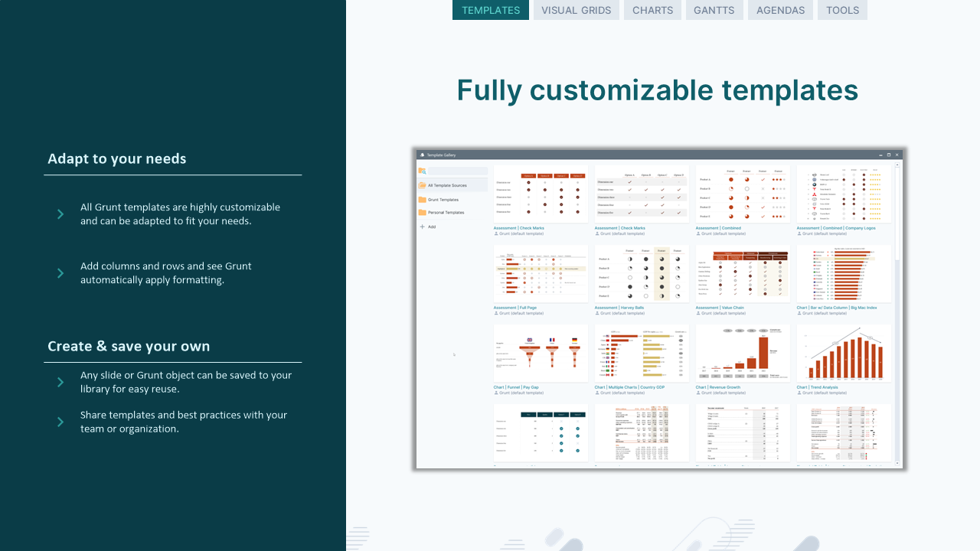
Task: Click the 'Assessment | Full Page' title
Action: (515, 308)
